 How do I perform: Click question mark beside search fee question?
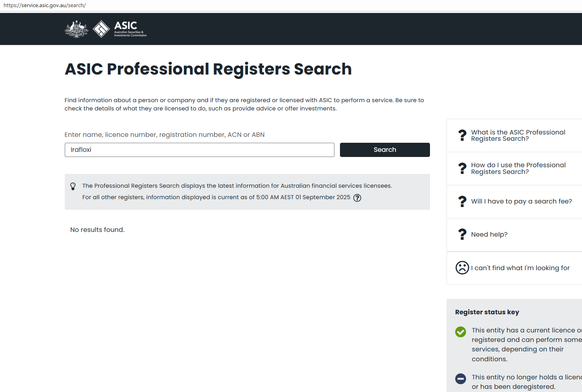[462, 202]
